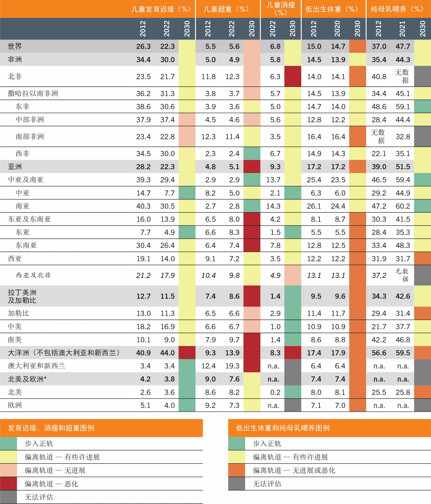The width and height of the screenshot is (431, 504).
Task: Click the 儿童超重（%） column header
Action: (226, 9)
